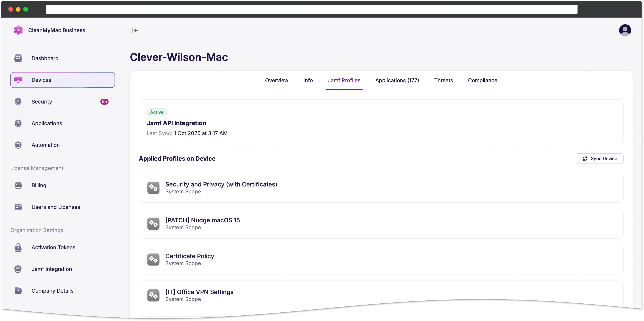Click the Automation sidebar icon
This screenshot has height=321, width=644.
pos(18,145)
